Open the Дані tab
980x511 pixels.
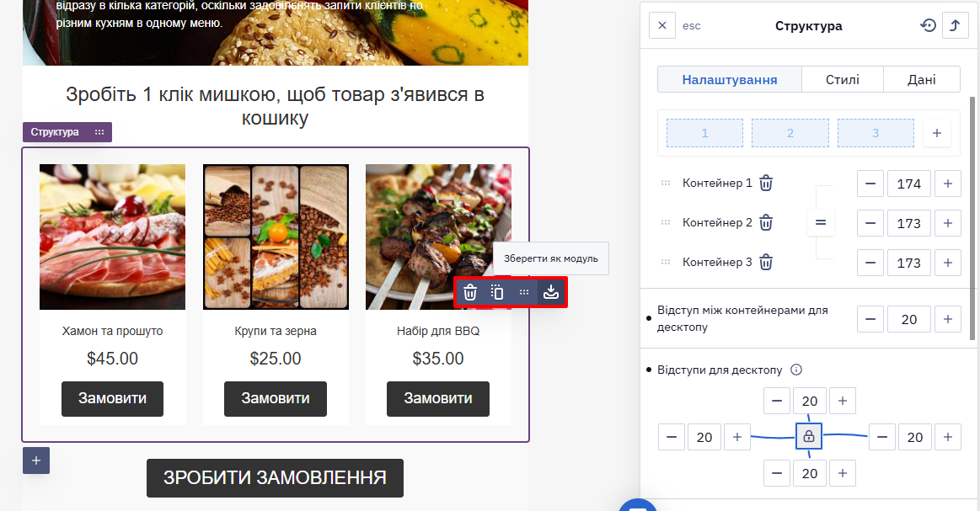click(921, 79)
